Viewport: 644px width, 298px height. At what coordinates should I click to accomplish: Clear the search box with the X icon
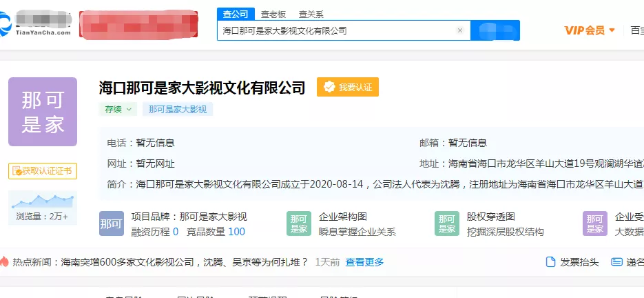pyautogui.click(x=460, y=30)
